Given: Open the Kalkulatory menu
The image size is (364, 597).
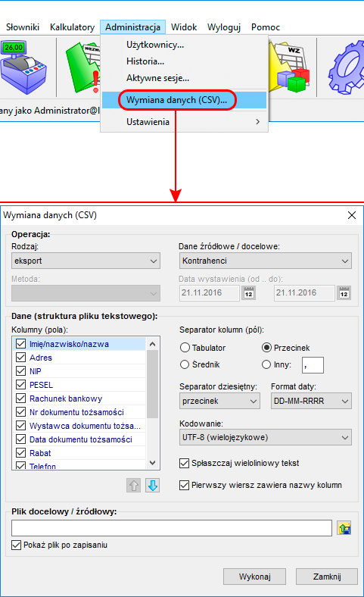Looking at the screenshot, I should click(x=72, y=27).
